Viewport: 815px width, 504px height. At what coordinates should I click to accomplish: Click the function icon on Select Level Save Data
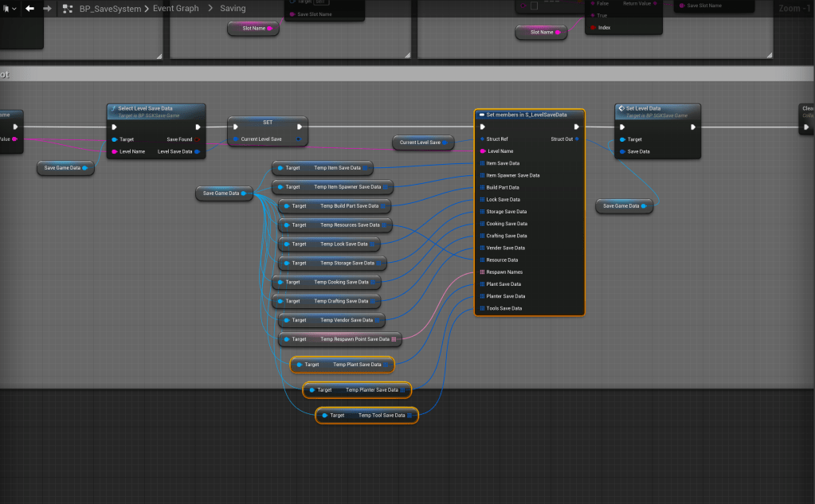tap(113, 108)
